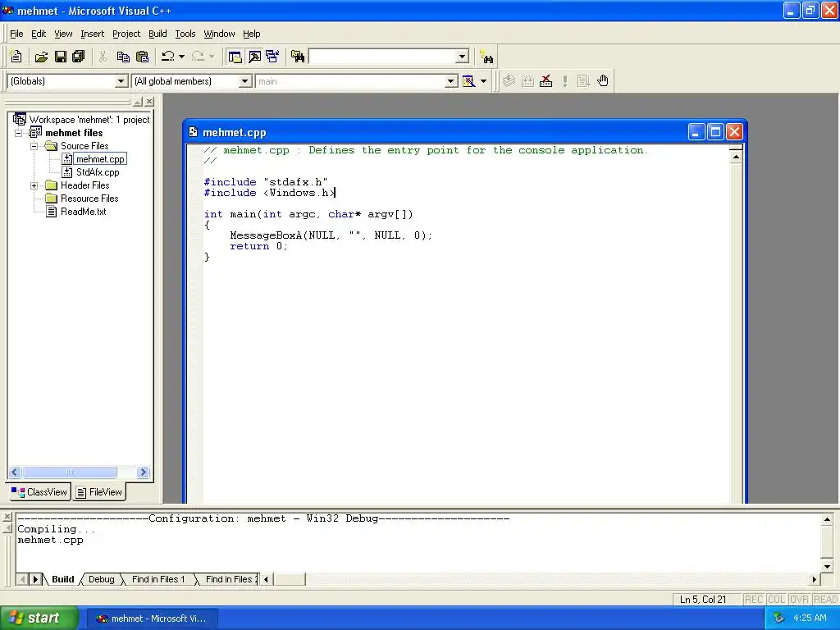Screen dimensions: 840x630
Task: Close the workspace docking panel
Action: [x=149, y=101]
